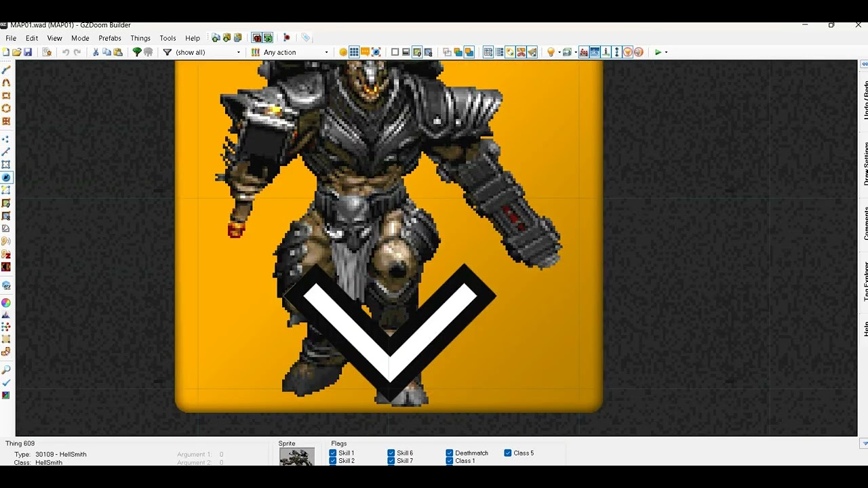This screenshot has width=868, height=488.
Task: Click the things filter funnel icon
Action: [167, 52]
